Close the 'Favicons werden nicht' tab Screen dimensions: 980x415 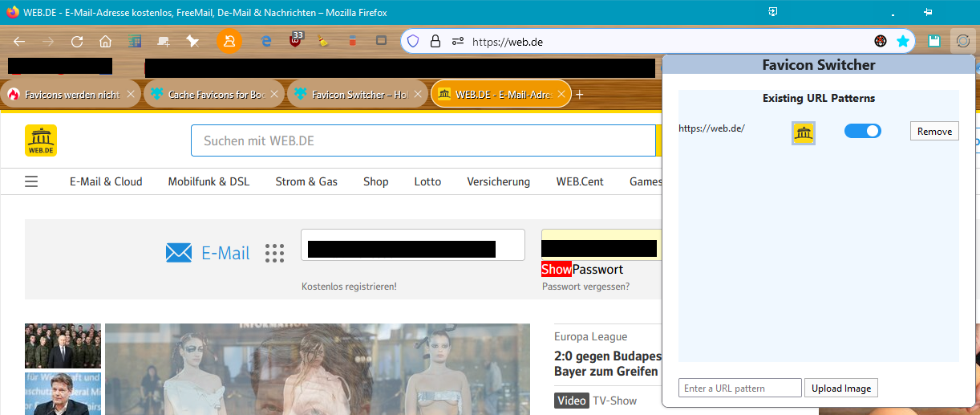131,95
